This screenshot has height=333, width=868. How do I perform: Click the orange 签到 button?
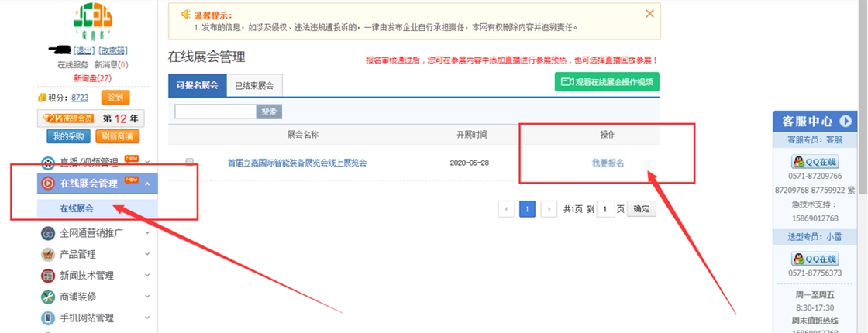(115, 98)
